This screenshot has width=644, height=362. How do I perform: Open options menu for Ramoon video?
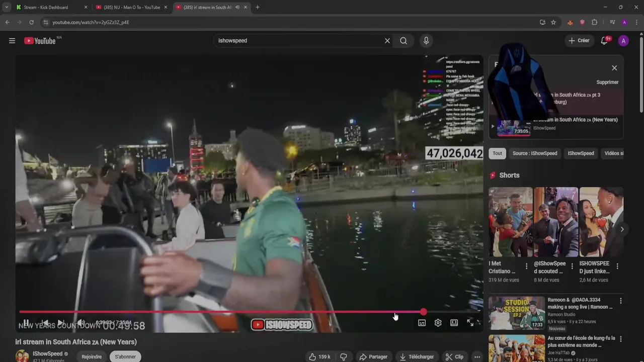tap(620, 301)
